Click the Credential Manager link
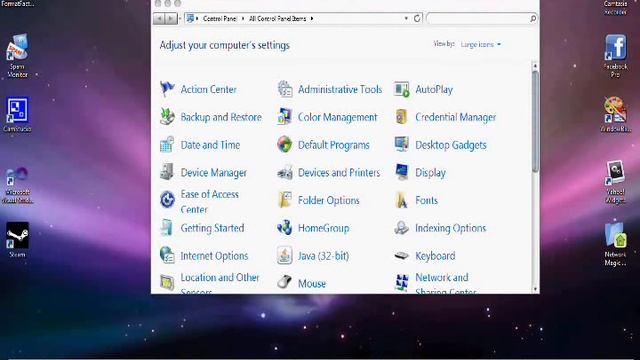This screenshot has width=640, height=360. pos(456,117)
